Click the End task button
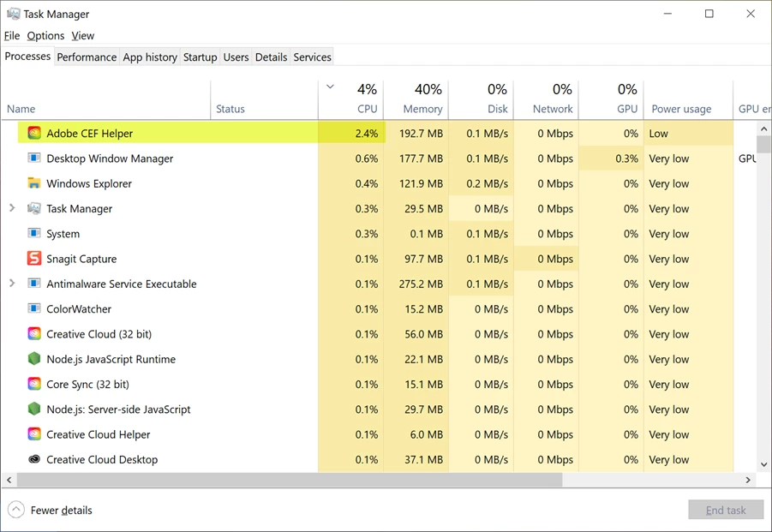This screenshot has height=532, width=772. pyautogui.click(x=726, y=510)
